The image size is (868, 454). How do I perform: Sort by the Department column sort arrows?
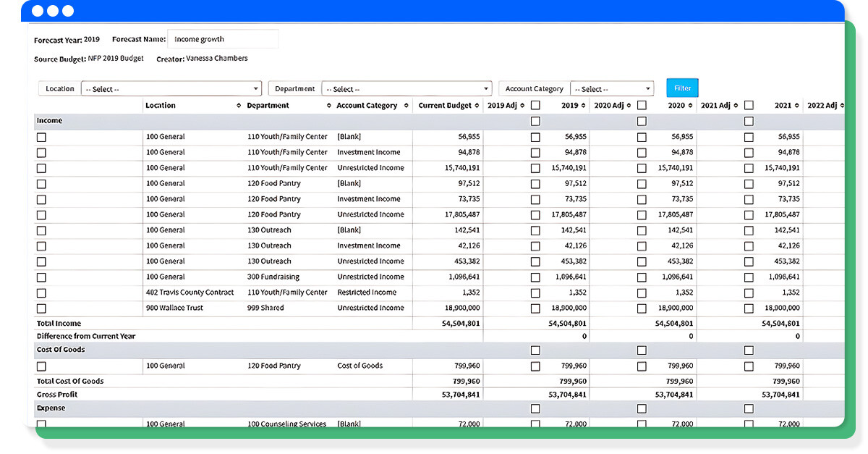tap(328, 106)
